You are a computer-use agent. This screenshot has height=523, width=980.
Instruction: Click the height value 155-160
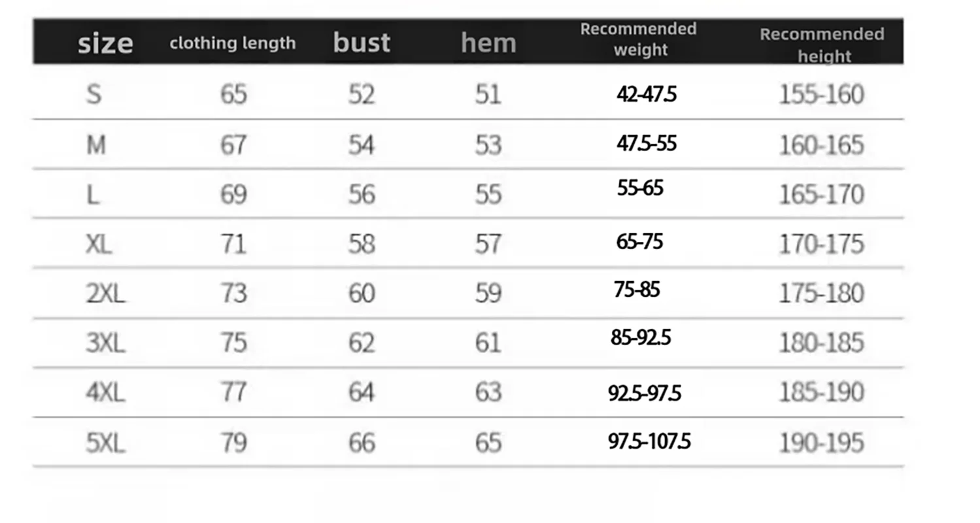coord(822,94)
